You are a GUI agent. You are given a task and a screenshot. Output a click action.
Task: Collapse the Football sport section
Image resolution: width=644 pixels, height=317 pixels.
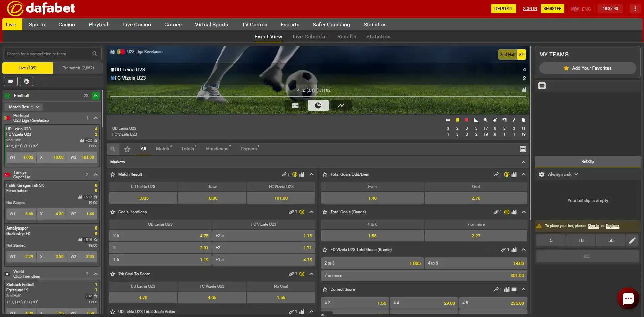96,96
